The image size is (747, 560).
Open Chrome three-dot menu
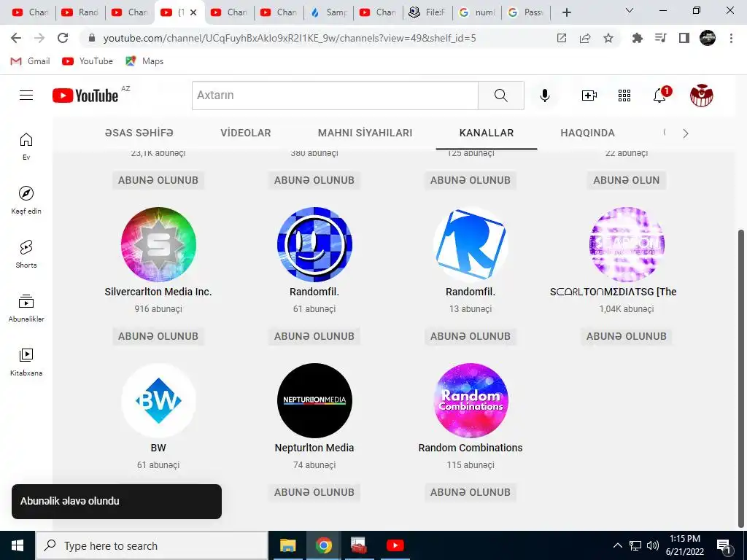click(731, 38)
